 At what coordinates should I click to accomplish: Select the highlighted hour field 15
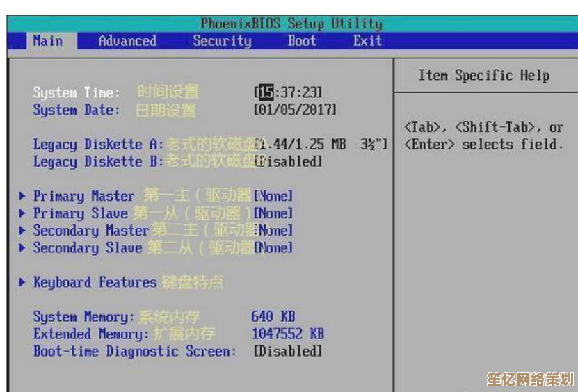point(266,92)
